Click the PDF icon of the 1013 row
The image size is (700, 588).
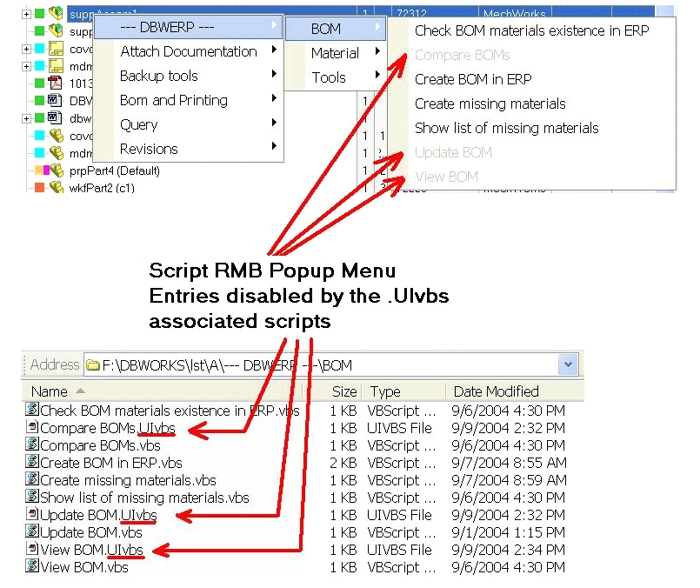point(56,83)
